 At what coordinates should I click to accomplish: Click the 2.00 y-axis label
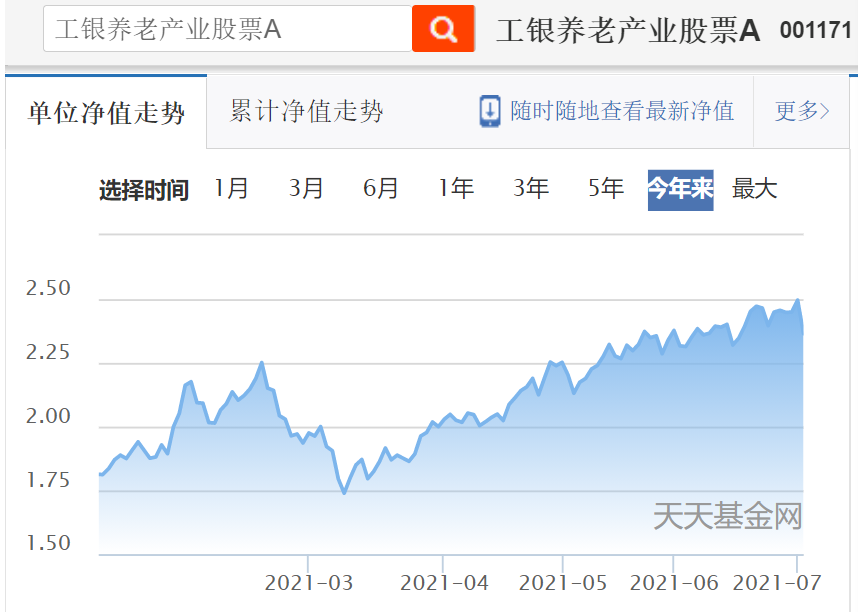(48, 416)
